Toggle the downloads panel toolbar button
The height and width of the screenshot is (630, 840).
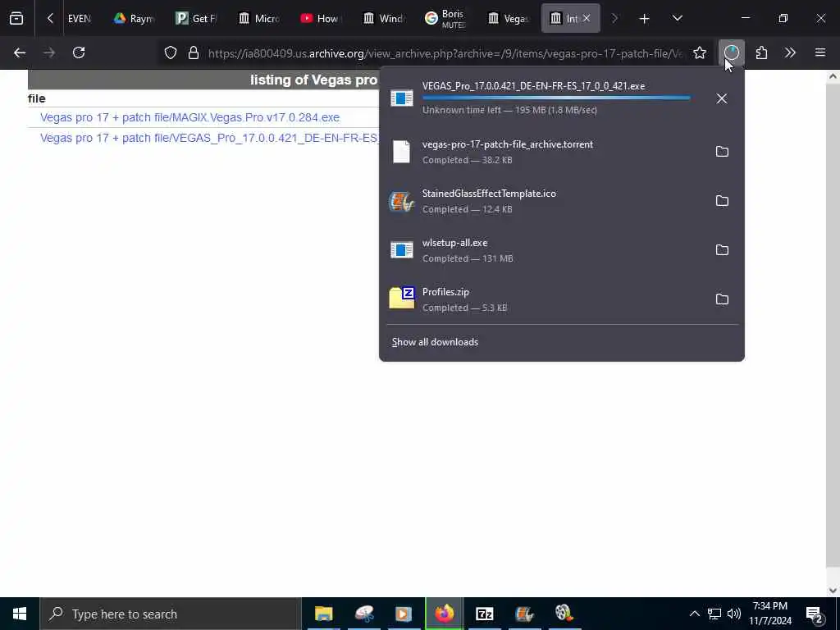coord(731,52)
